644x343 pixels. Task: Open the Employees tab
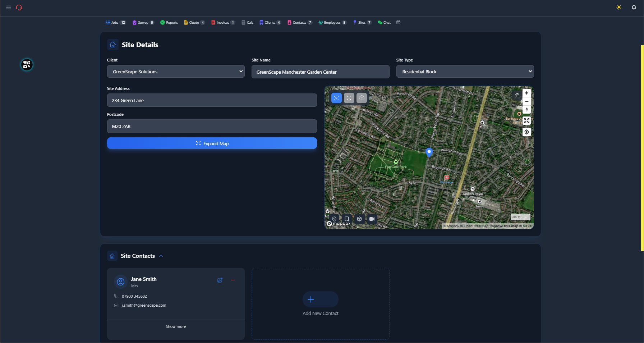pos(332,22)
